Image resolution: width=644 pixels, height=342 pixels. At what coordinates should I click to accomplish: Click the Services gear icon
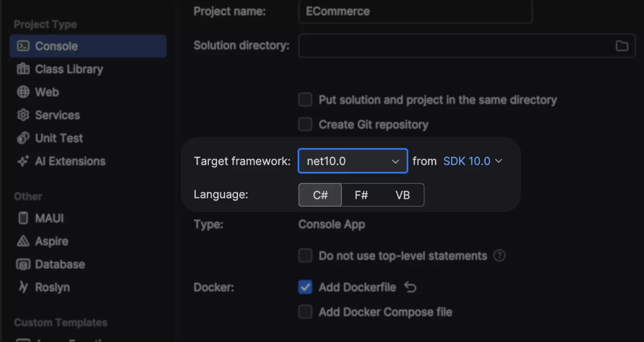point(23,115)
